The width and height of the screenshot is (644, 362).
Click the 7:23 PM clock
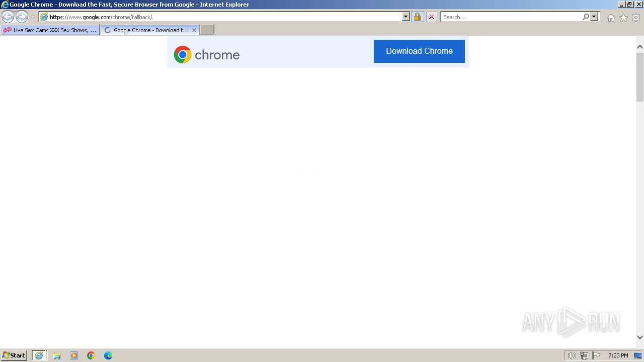coord(618,355)
